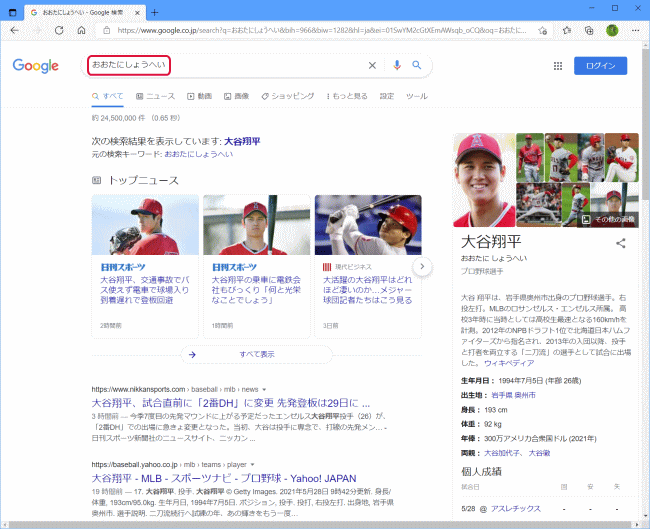Open the Google apps grid icon
The width and height of the screenshot is (650, 529).
point(558,66)
